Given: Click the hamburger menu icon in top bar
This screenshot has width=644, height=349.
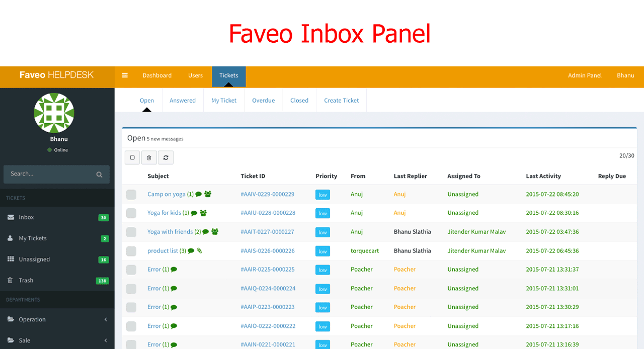Looking at the screenshot, I should pyautogui.click(x=125, y=75).
